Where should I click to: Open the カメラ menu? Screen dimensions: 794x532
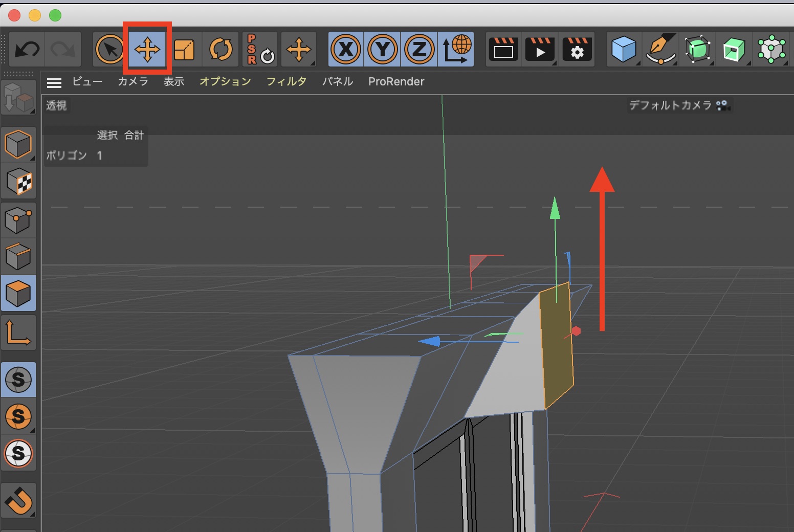coord(133,81)
